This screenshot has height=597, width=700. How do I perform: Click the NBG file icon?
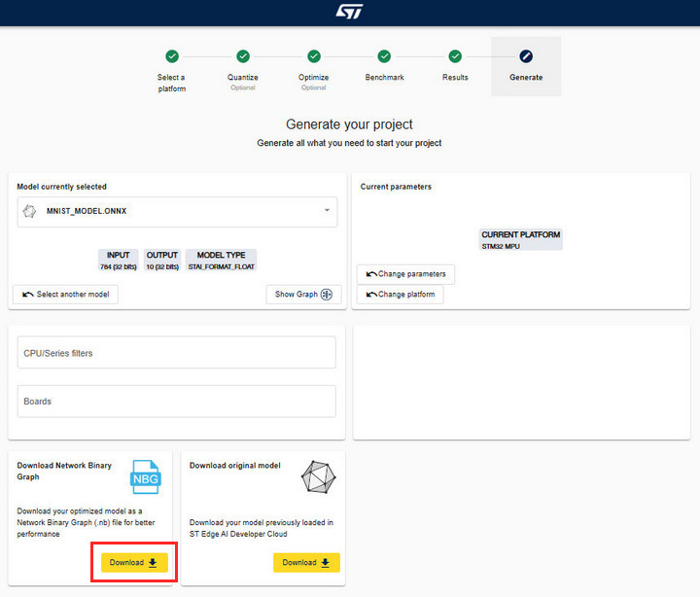tap(146, 476)
